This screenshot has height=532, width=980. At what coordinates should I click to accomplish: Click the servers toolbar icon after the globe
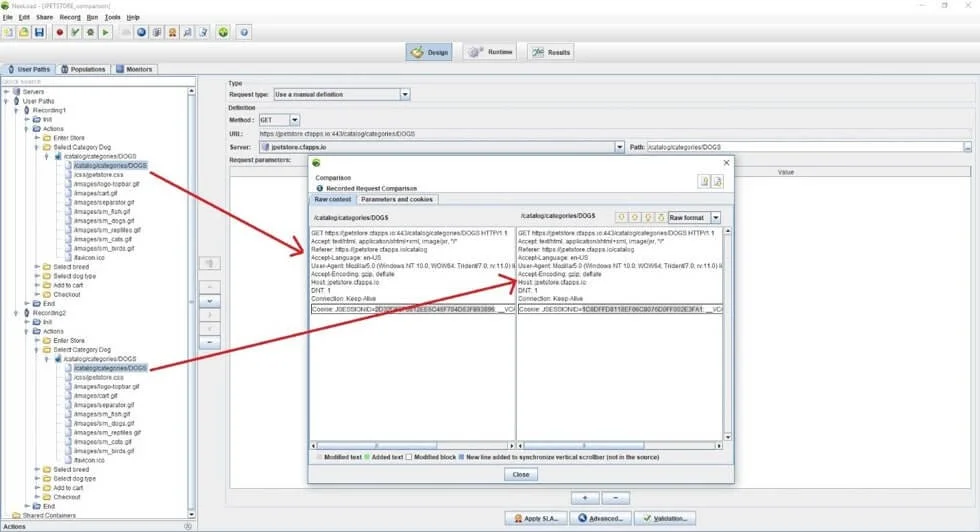157,33
